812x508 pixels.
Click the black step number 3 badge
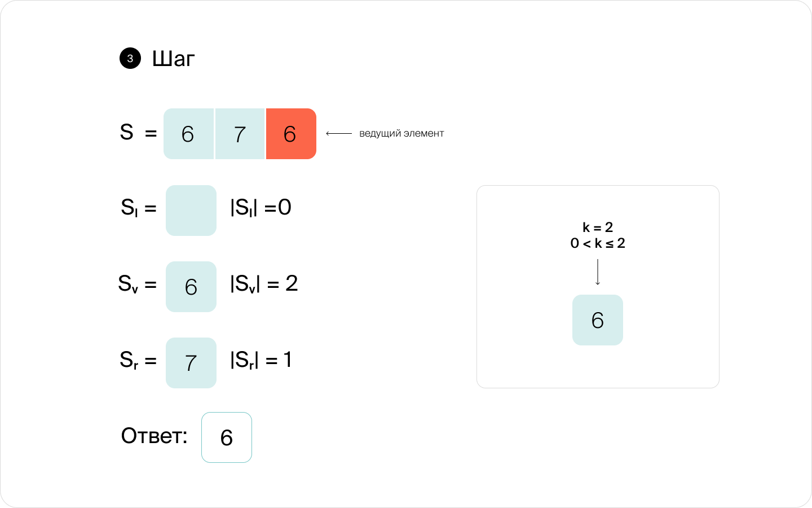click(130, 58)
